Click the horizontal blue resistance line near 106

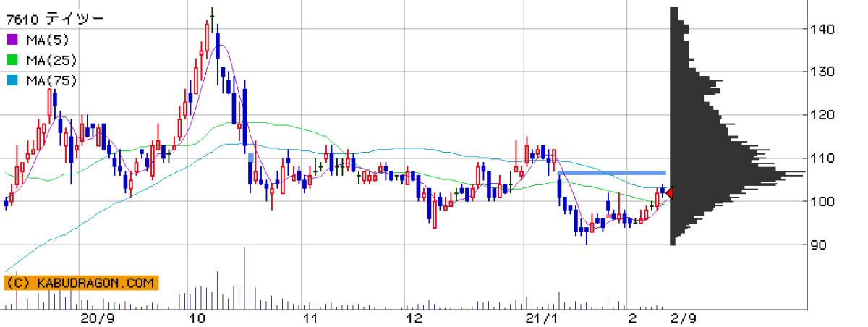tap(612, 173)
